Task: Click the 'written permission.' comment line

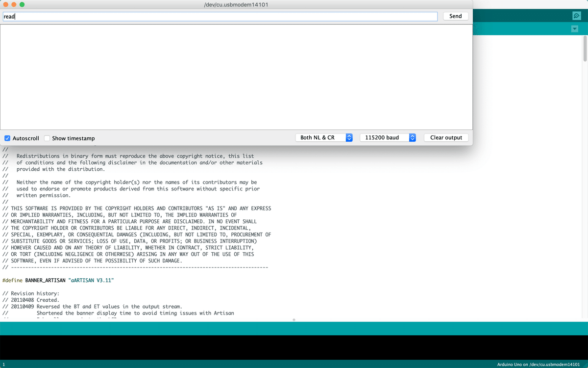Action: pos(37,195)
